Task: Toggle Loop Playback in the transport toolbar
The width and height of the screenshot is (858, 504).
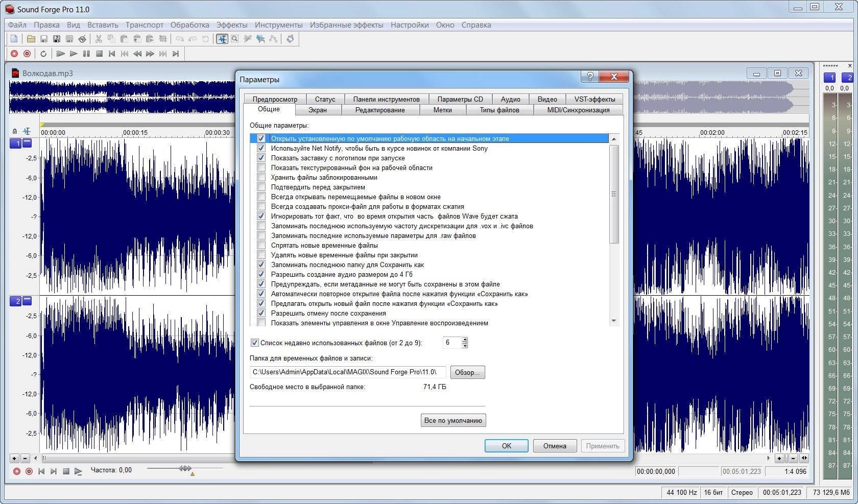Action: 44,54
